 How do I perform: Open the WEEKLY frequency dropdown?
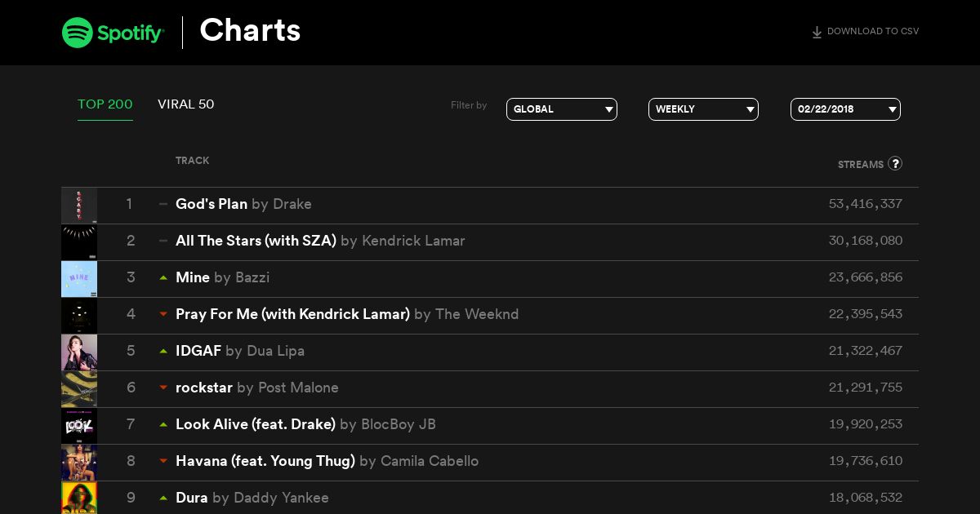[703, 109]
